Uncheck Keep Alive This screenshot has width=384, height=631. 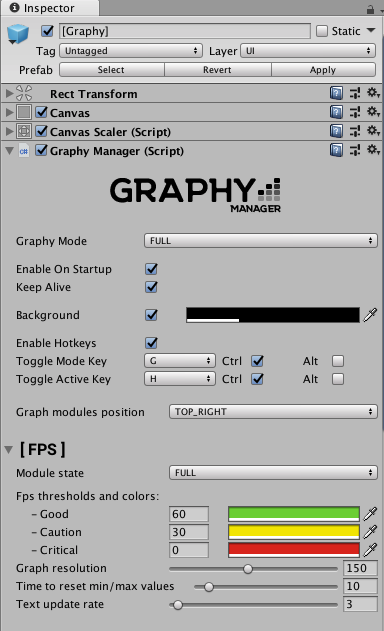[x=151, y=287]
